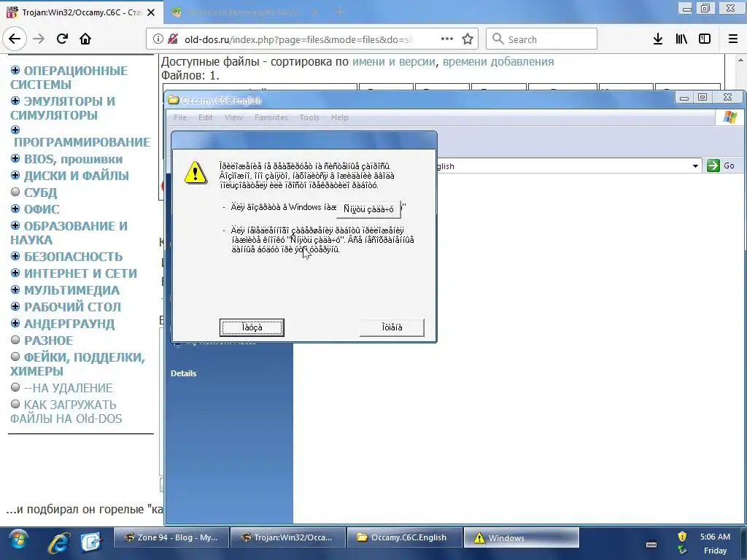The image size is (747, 560).
Task: Switch to Trojan:Win32/Occa... taskbar window
Action: [x=287, y=537]
